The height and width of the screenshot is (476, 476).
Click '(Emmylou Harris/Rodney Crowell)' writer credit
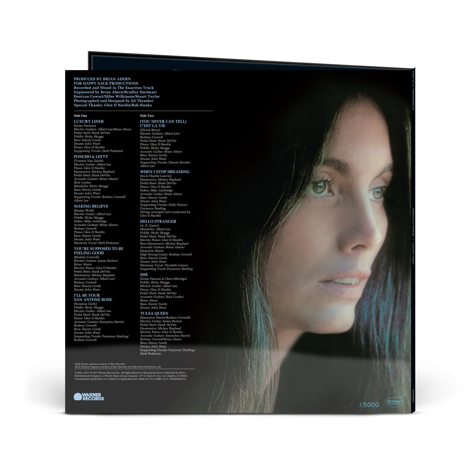(165, 318)
